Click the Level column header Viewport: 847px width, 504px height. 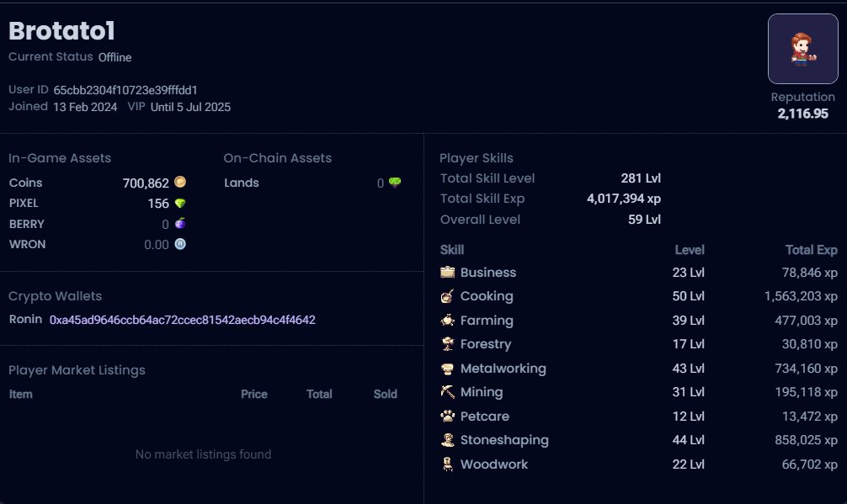(x=690, y=250)
